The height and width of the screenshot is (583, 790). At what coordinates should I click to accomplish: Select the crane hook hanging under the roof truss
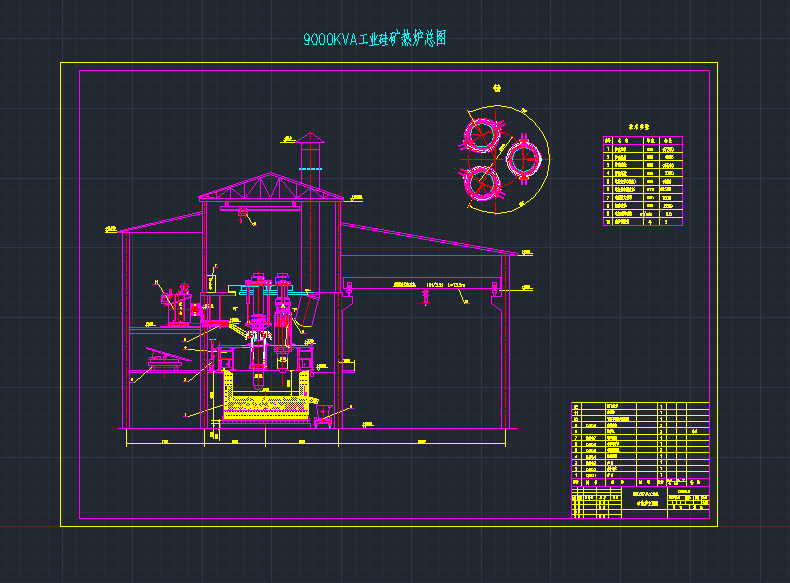click(245, 213)
